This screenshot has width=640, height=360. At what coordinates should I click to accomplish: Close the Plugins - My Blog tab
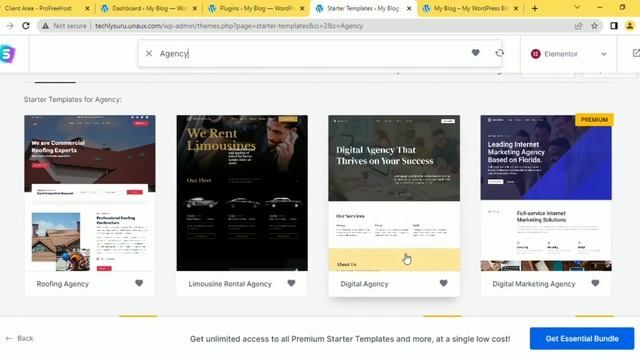tap(302, 8)
